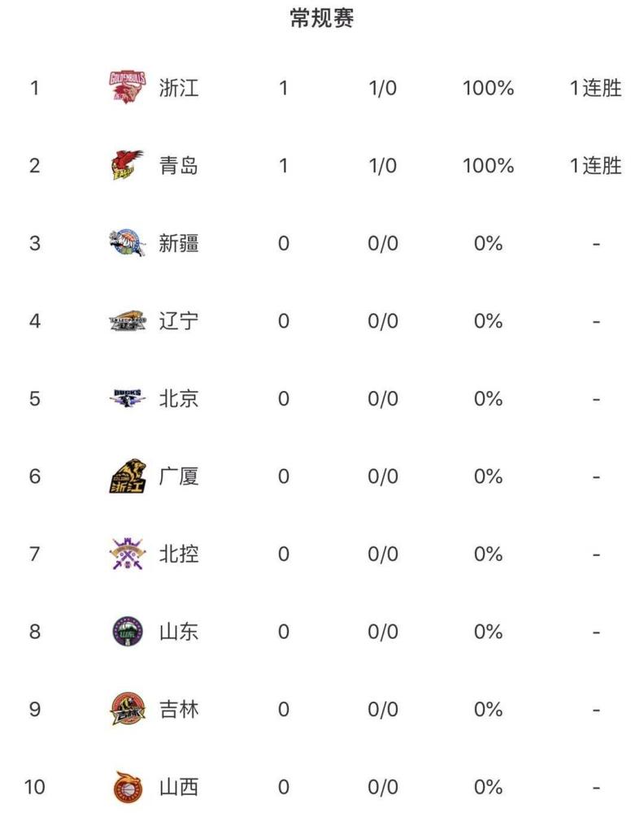Click the Beijing Ducks team logo
The height and width of the screenshot is (813, 644).
point(128,398)
